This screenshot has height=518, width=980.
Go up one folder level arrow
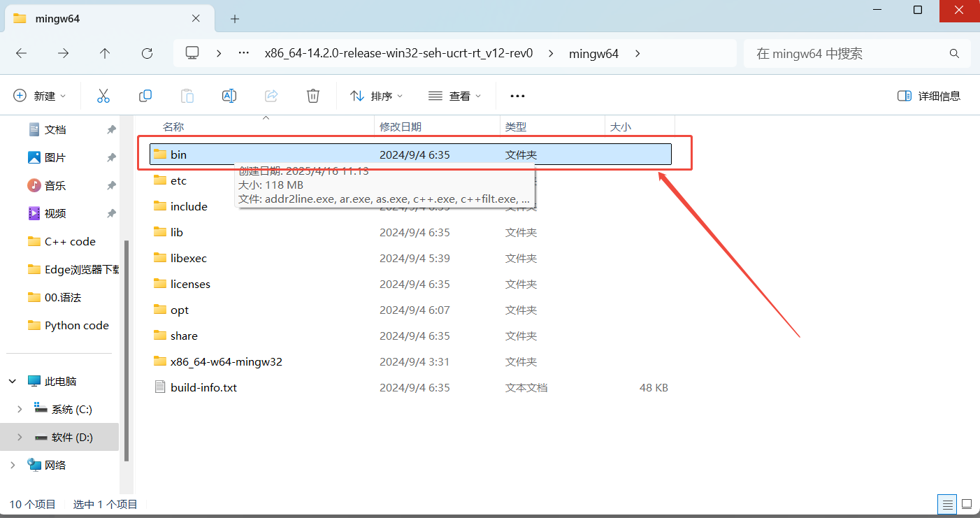click(x=105, y=53)
